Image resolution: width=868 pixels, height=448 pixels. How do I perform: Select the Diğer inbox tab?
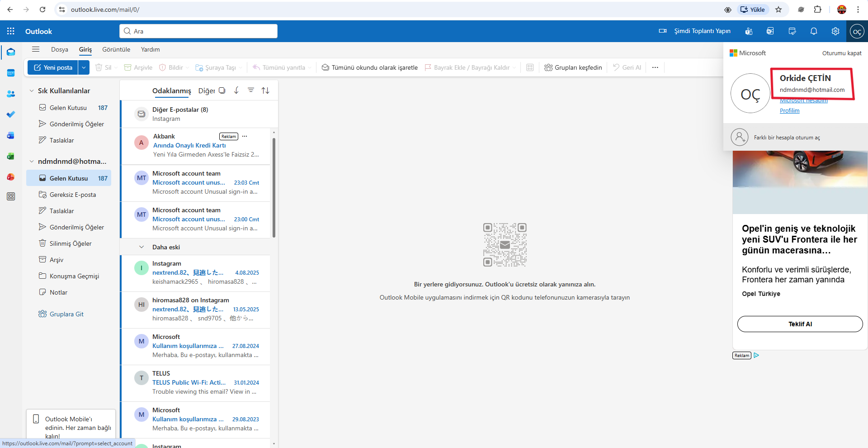(207, 91)
